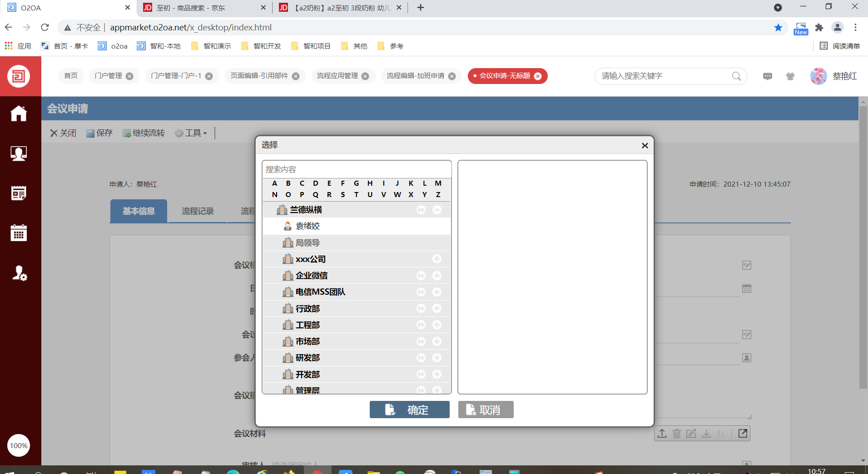Add 行政部 using the plus icon
The height and width of the screenshot is (474, 868).
437,309
